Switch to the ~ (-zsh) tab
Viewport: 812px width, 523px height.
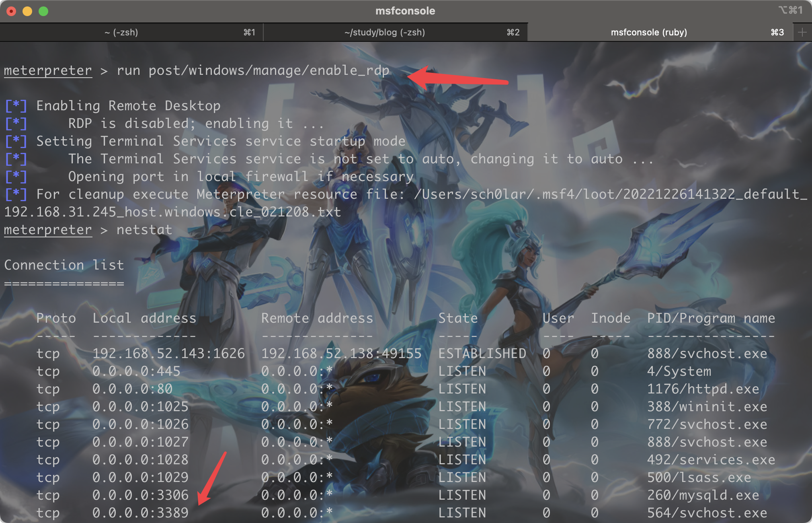131,32
